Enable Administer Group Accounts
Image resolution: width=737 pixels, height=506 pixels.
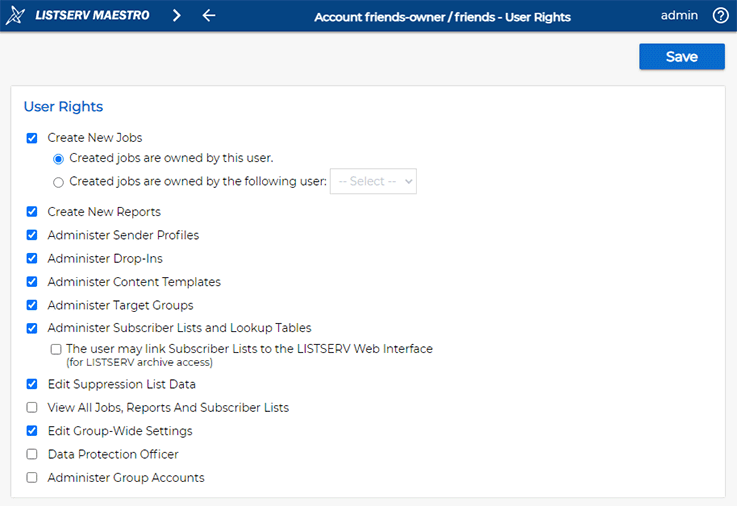click(x=32, y=478)
